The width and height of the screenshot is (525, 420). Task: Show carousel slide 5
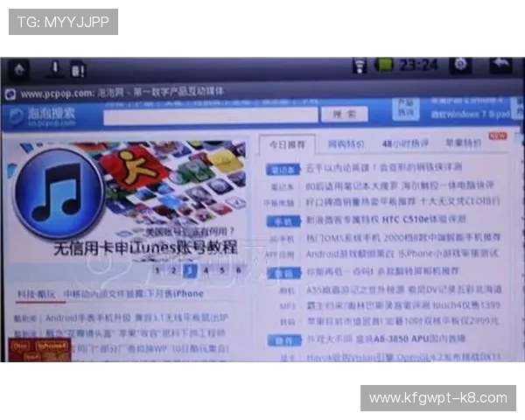tap(222, 270)
